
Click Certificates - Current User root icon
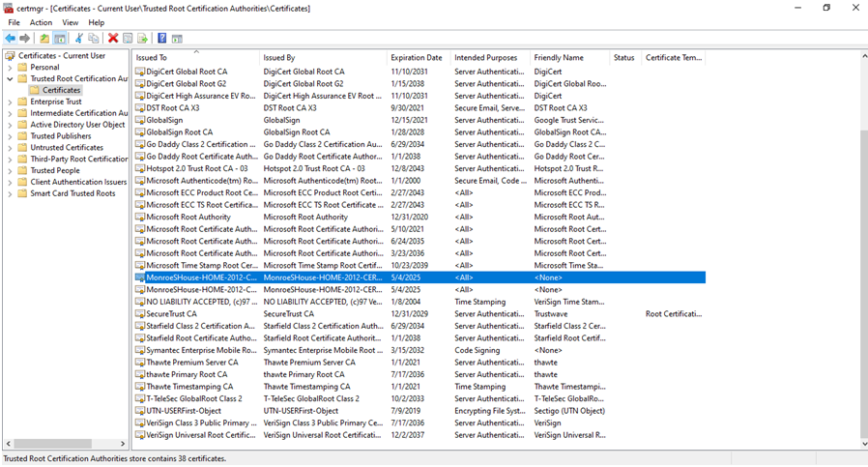(10, 55)
